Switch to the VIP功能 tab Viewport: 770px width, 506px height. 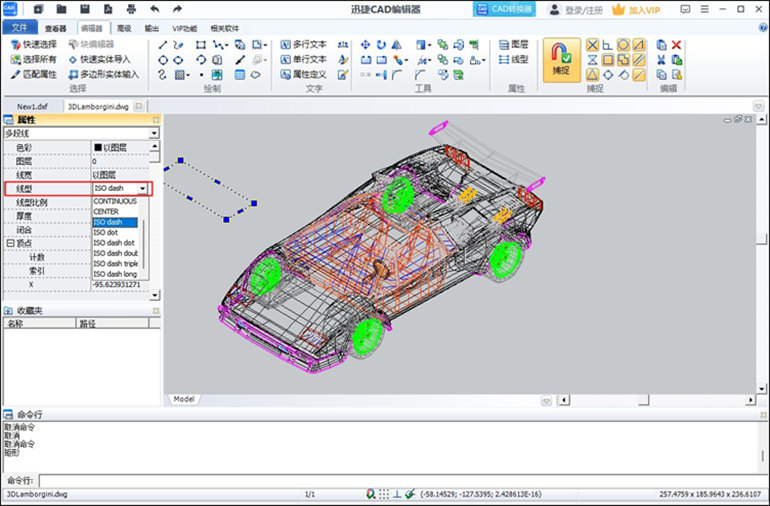click(185, 28)
